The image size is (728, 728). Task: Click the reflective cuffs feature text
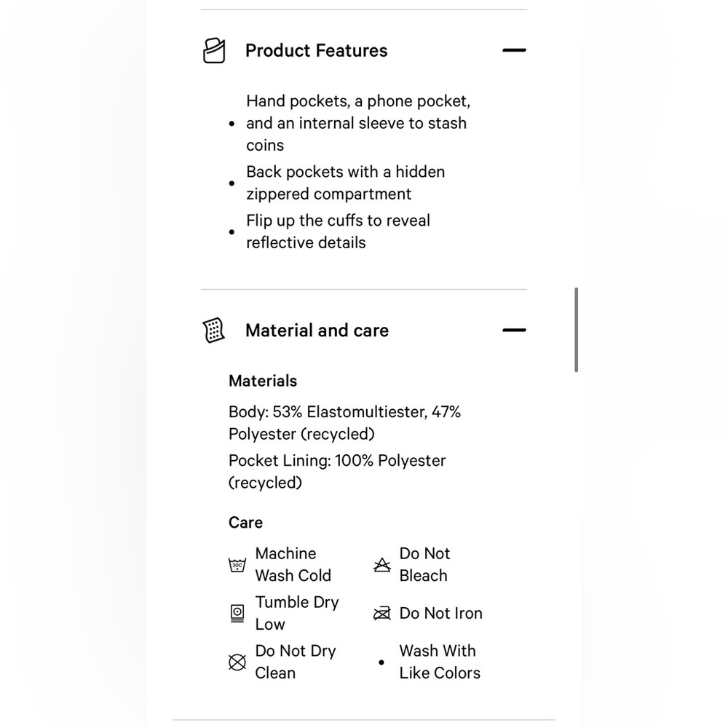[x=338, y=232]
